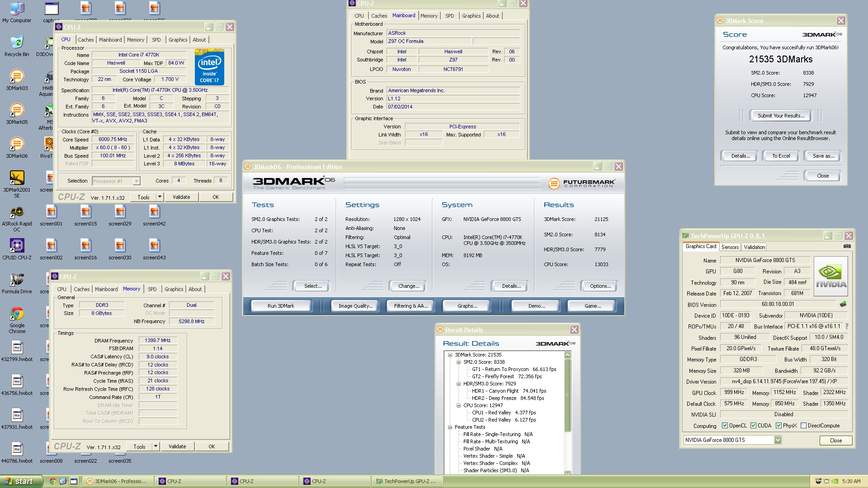The height and width of the screenshot is (488, 868).
Task: Select the screen016 file icon
Action: pos(85,249)
